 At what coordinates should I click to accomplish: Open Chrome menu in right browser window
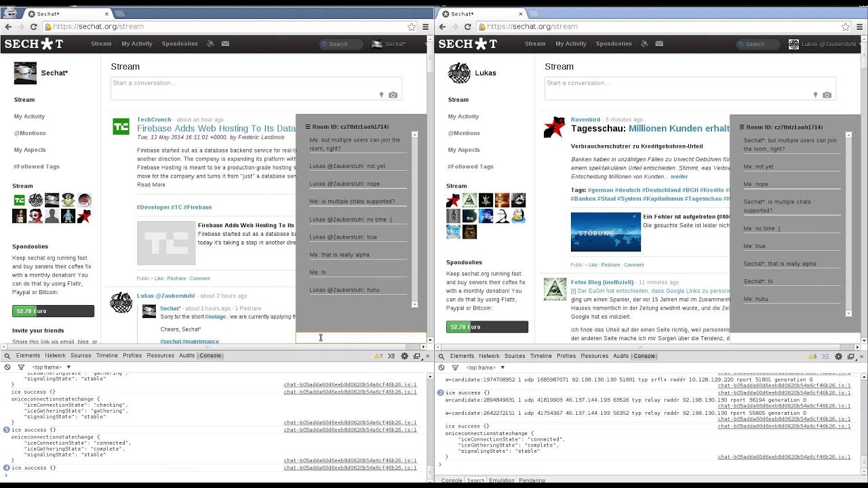point(860,26)
